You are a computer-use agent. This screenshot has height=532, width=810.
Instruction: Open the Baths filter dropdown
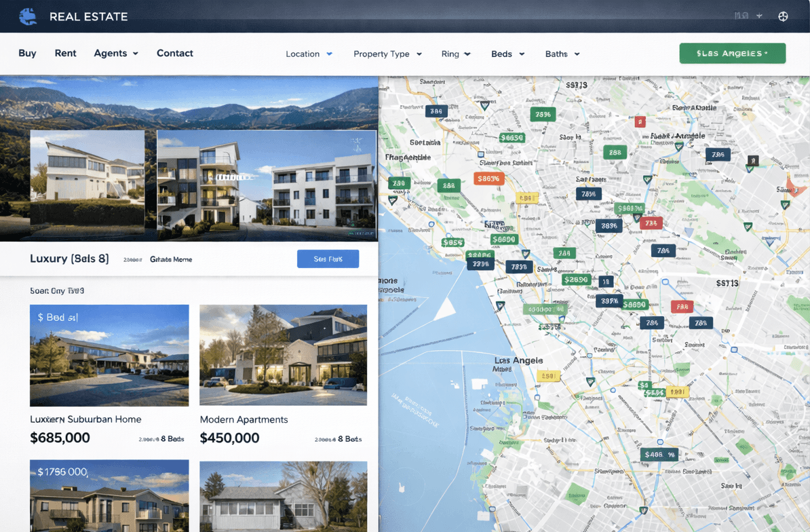pyautogui.click(x=562, y=54)
